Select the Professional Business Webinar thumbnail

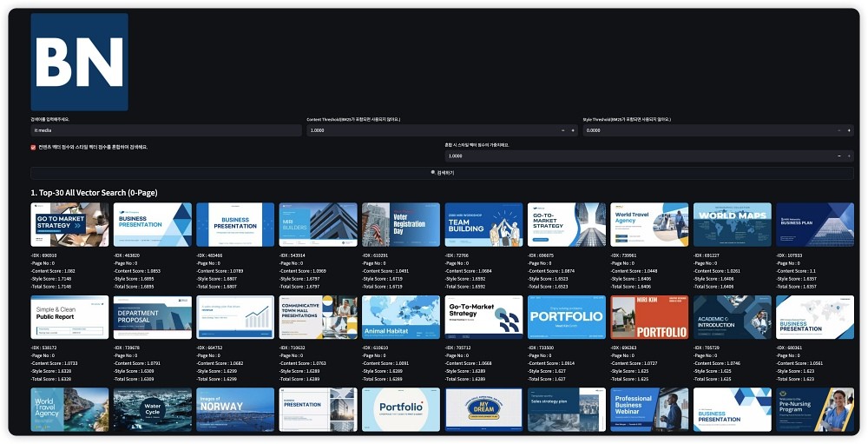pos(649,409)
